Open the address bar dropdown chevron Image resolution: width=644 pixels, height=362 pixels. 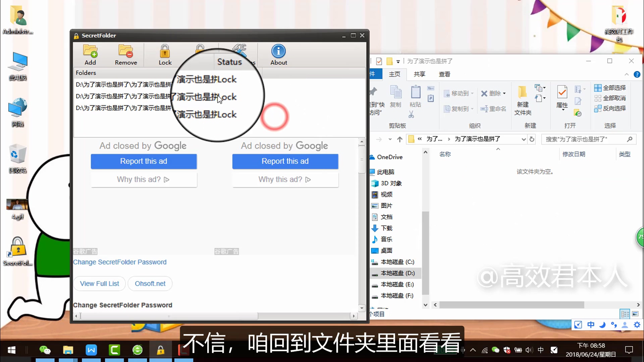coord(524,139)
